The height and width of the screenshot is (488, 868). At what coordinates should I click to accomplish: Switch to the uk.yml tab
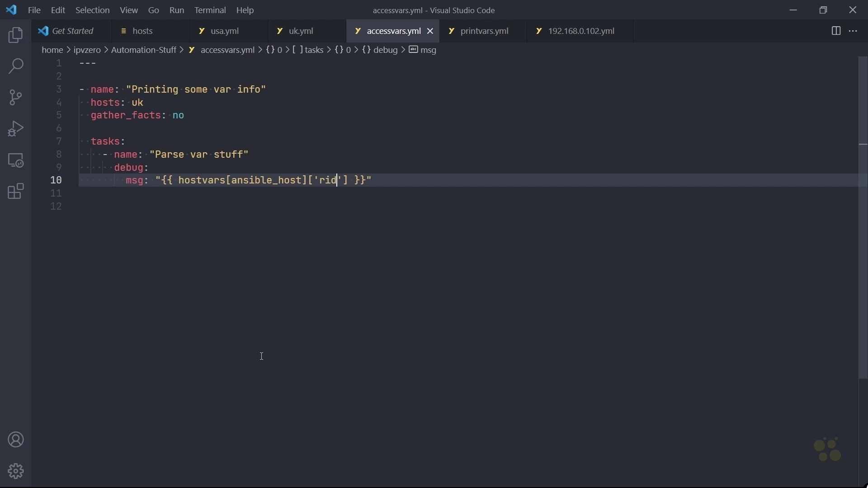click(307, 31)
